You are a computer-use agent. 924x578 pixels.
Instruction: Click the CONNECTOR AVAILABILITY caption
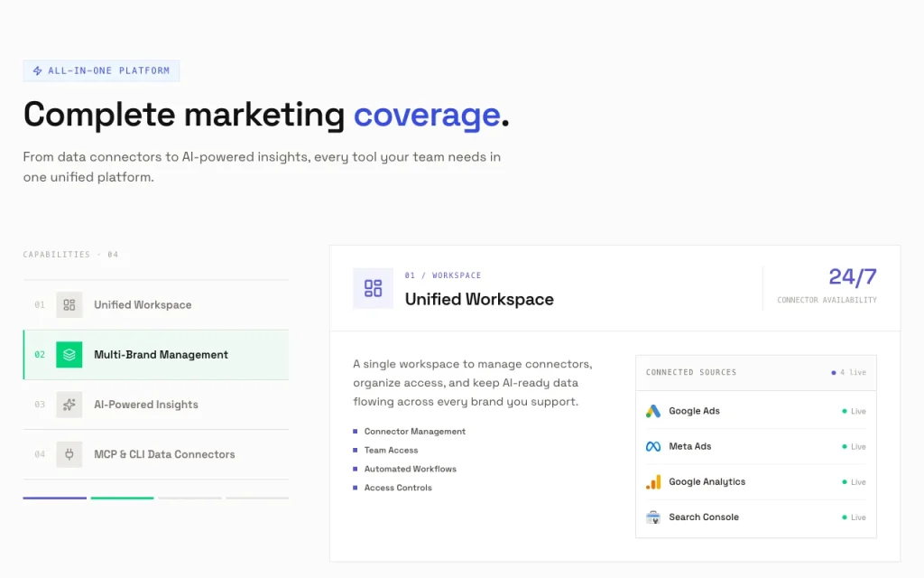827,300
